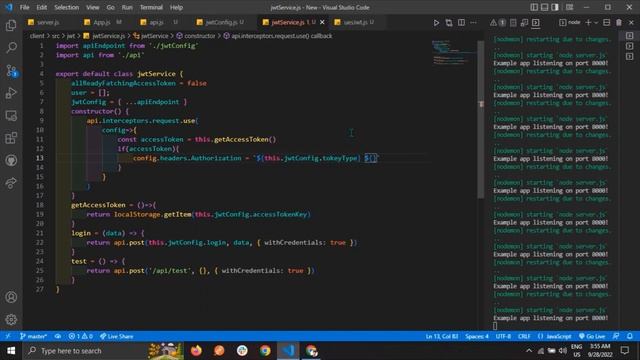Open Google Chrome from the taskbar
640x360 pixels.
(x=265, y=351)
